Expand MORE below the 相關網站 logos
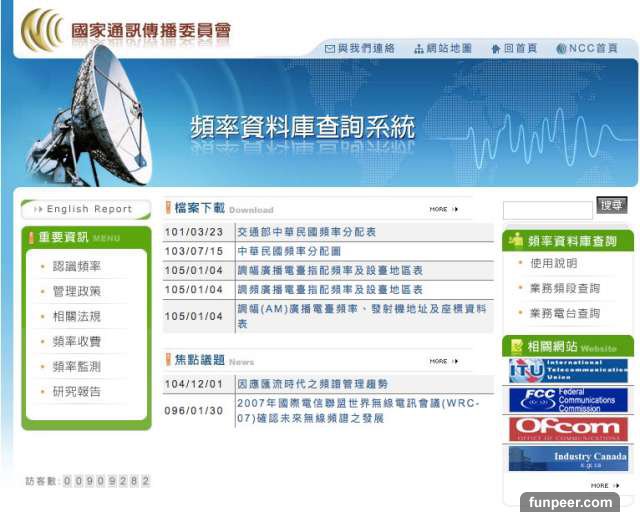 click(603, 485)
